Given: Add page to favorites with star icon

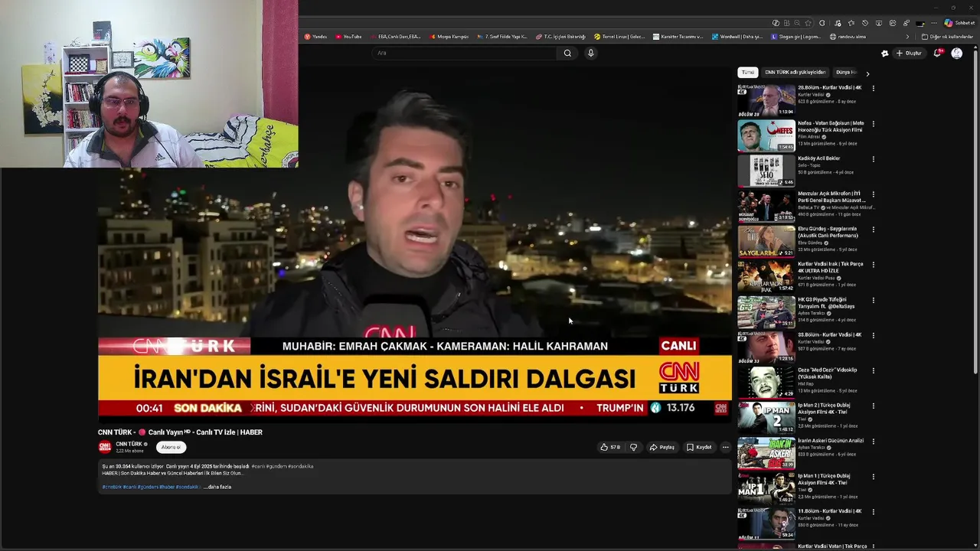Looking at the screenshot, I should [x=808, y=23].
